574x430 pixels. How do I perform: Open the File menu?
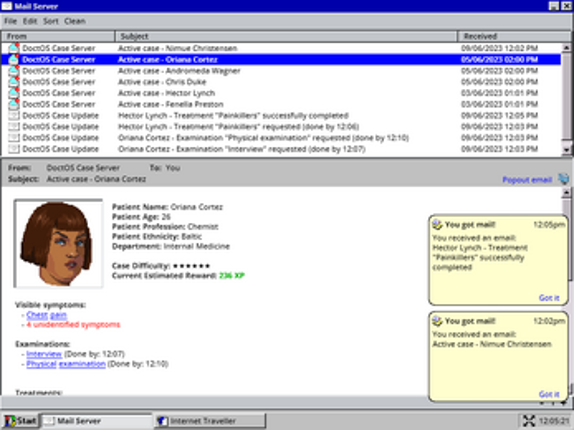10,21
